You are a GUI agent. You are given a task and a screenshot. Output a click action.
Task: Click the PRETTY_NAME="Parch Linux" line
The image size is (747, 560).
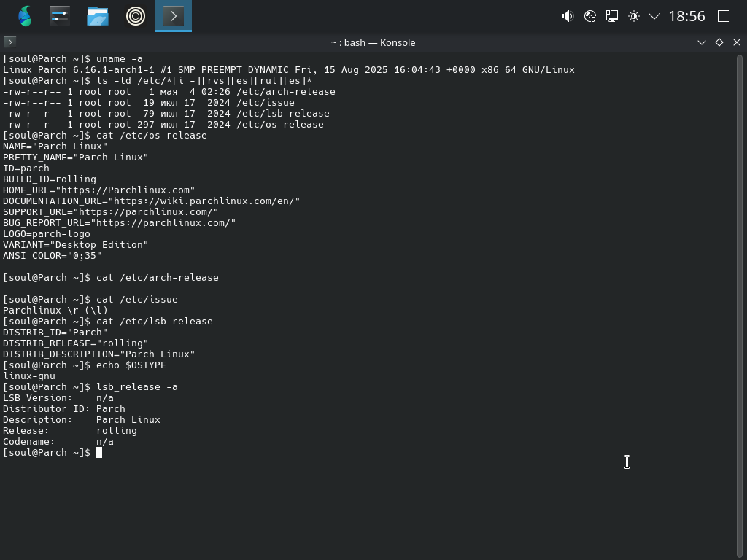pyautogui.click(x=76, y=157)
